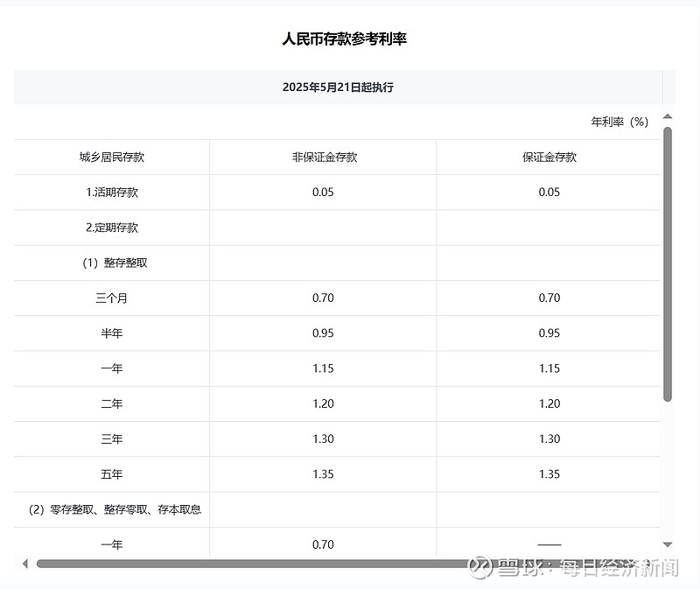
Task: Click the vertical scrollbar down arrow
Action: [668, 544]
